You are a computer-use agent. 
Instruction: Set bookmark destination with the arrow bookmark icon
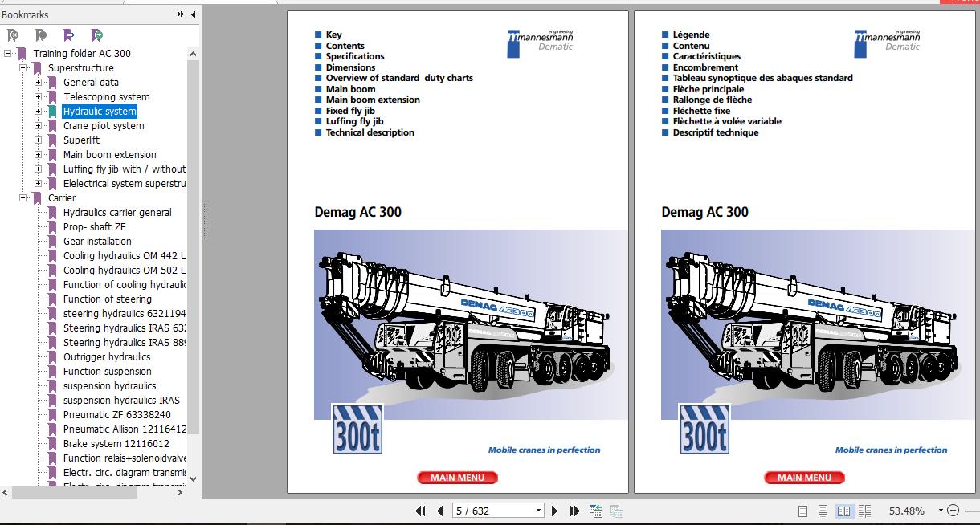click(69, 35)
